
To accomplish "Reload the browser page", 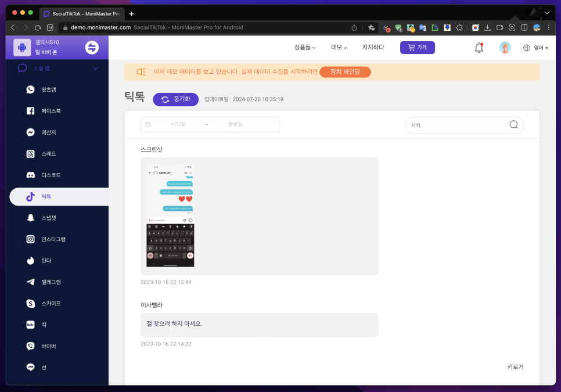I will [x=38, y=27].
